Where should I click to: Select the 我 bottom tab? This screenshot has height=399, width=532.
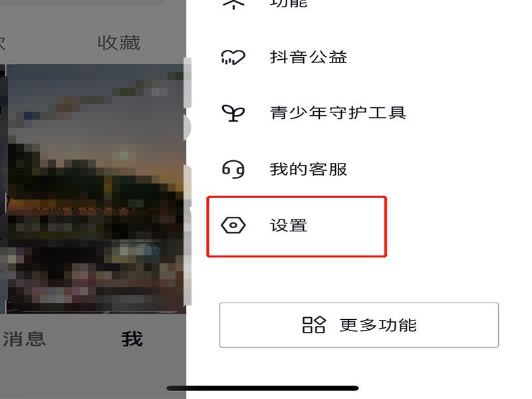point(132,339)
